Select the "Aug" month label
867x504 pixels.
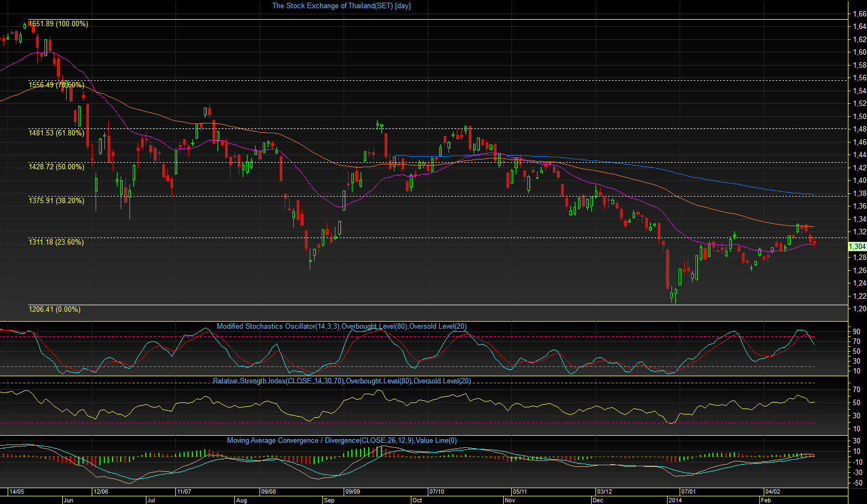(241, 500)
